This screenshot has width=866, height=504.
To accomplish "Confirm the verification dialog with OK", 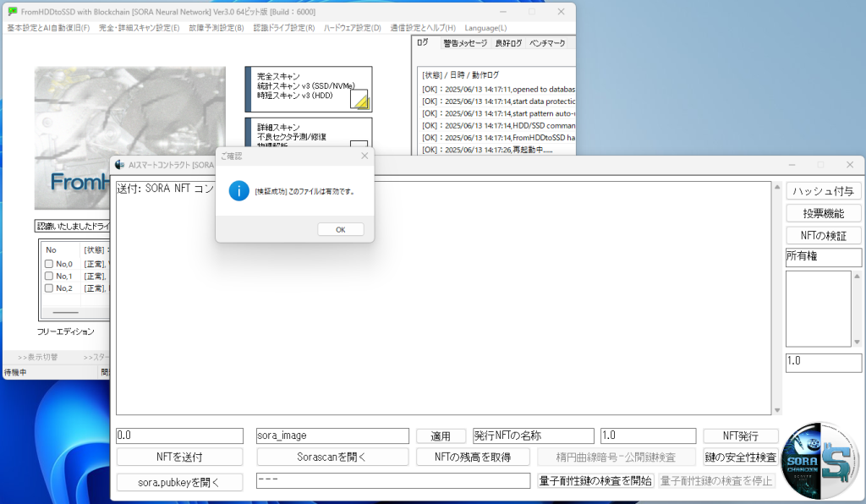I will click(x=341, y=230).
